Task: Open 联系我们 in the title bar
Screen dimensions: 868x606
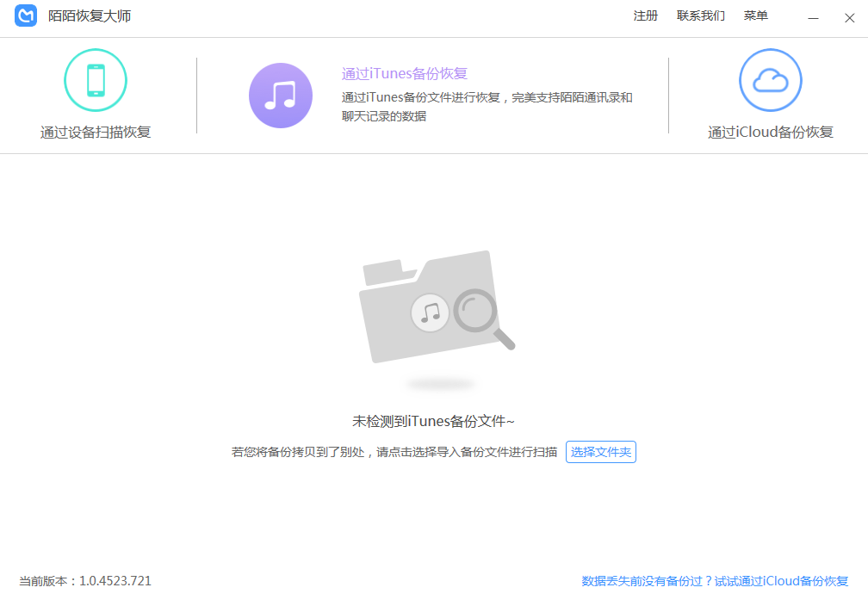Action: point(701,16)
